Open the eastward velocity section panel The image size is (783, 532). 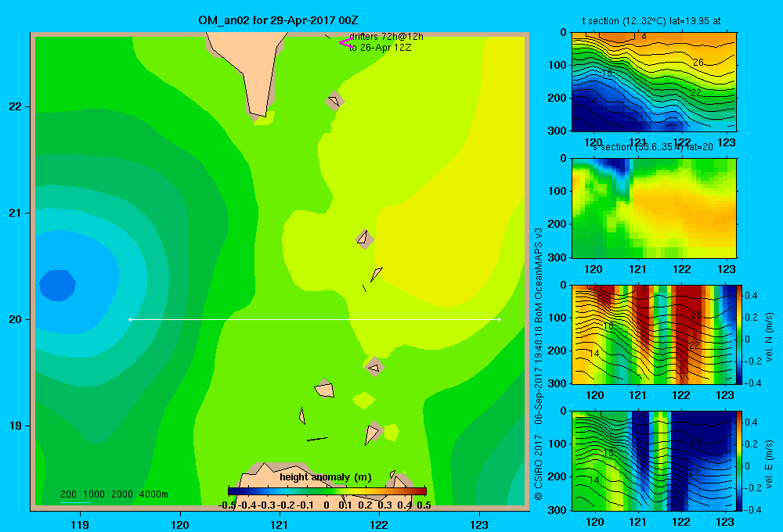[654, 461]
